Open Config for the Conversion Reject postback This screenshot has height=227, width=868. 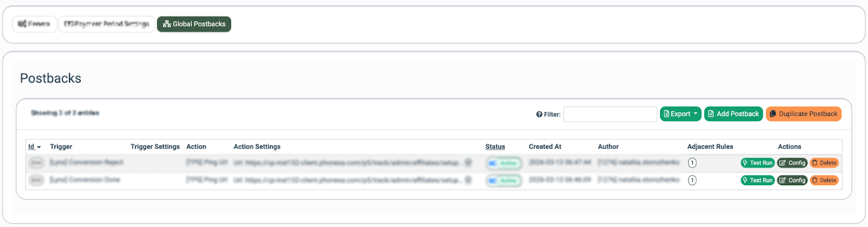click(x=792, y=163)
